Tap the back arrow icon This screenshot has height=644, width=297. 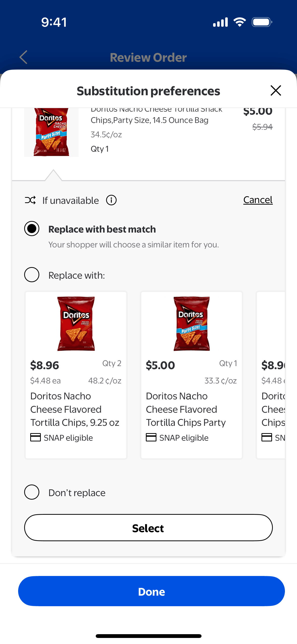(23, 57)
